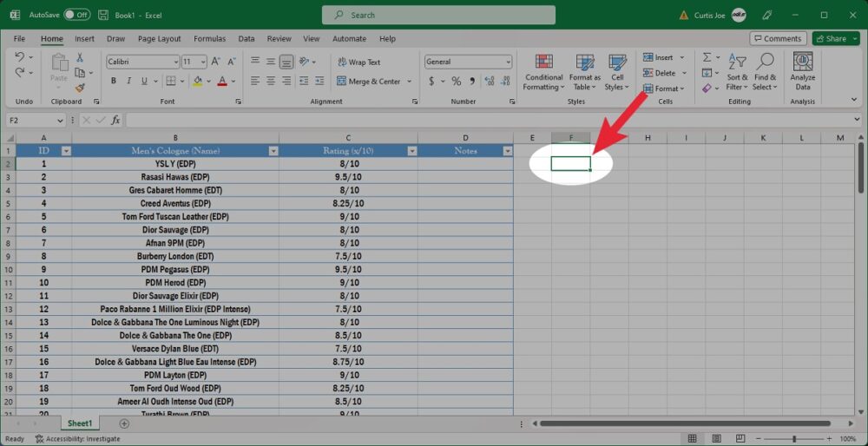868x446 pixels.
Task: Toggle Top Align
Action: coord(254,62)
